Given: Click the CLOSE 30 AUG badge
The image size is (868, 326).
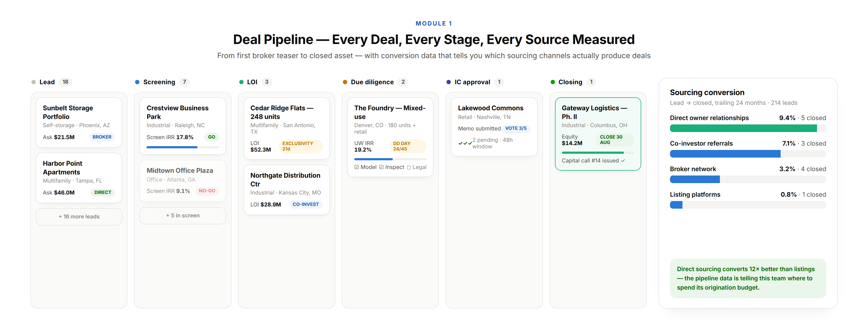Looking at the screenshot, I should 615,140.
